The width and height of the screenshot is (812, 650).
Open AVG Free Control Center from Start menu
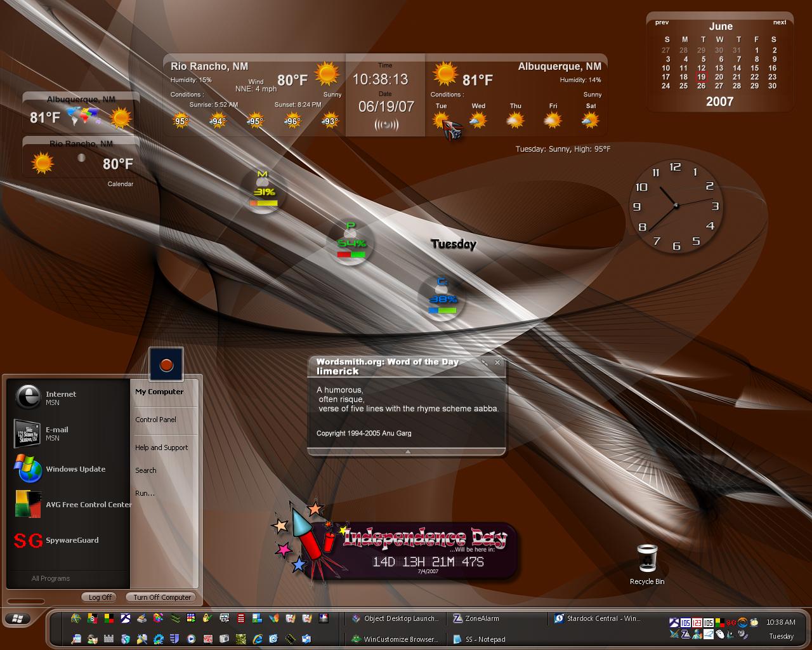[x=74, y=505]
